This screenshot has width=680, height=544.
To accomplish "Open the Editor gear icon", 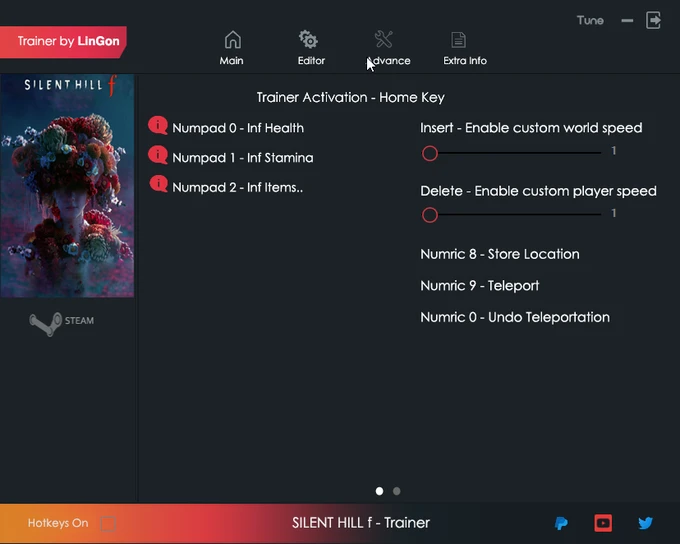I will coord(309,41).
